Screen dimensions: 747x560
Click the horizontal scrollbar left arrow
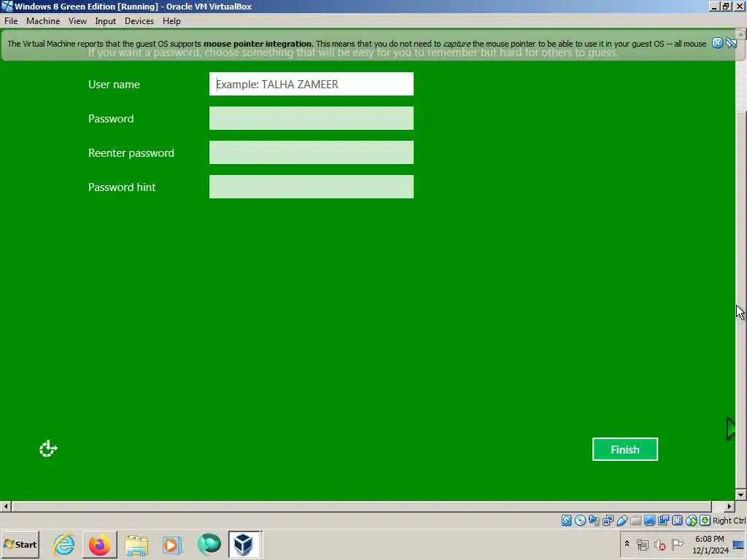tap(6, 506)
